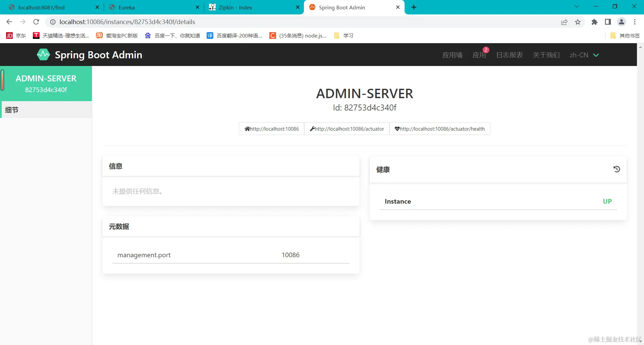This screenshot has width=644, height=345.
Task: Open 其他书签 folder
Action: pos(625,36)
